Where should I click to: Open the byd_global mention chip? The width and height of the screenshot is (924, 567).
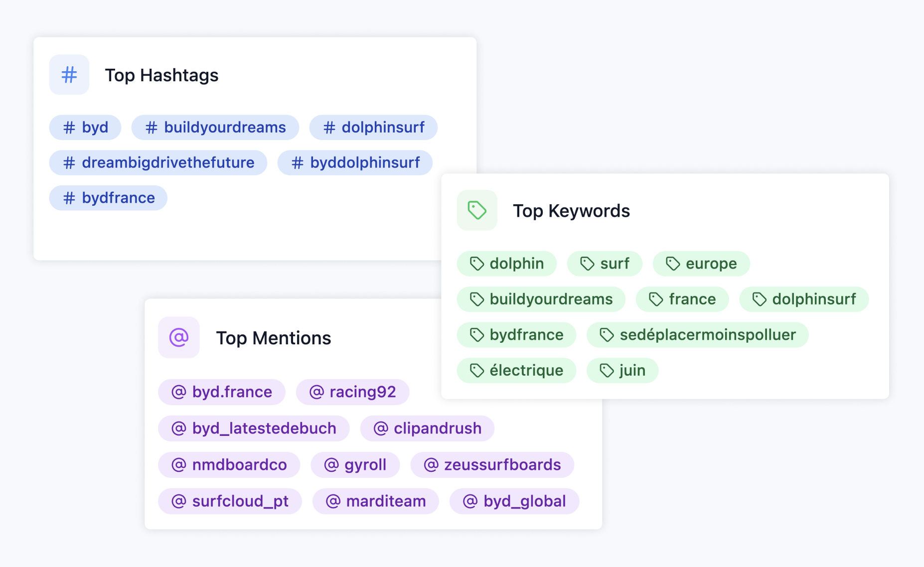point(514,501)
